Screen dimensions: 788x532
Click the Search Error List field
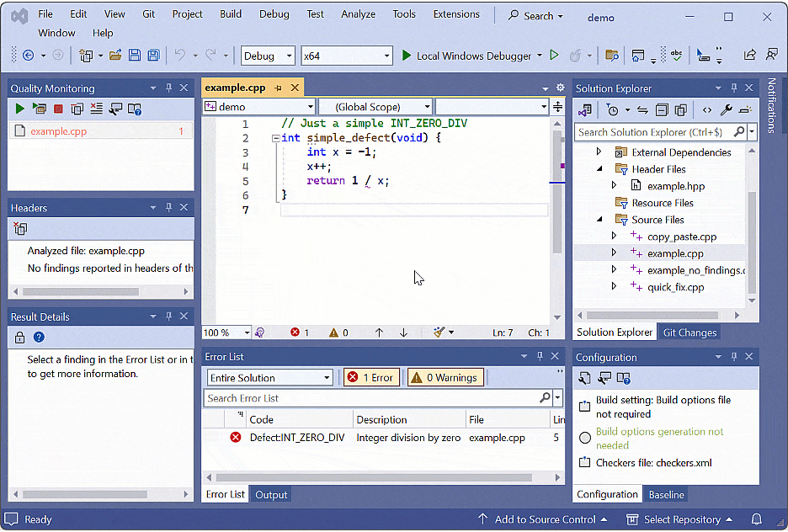pos(370,398)
